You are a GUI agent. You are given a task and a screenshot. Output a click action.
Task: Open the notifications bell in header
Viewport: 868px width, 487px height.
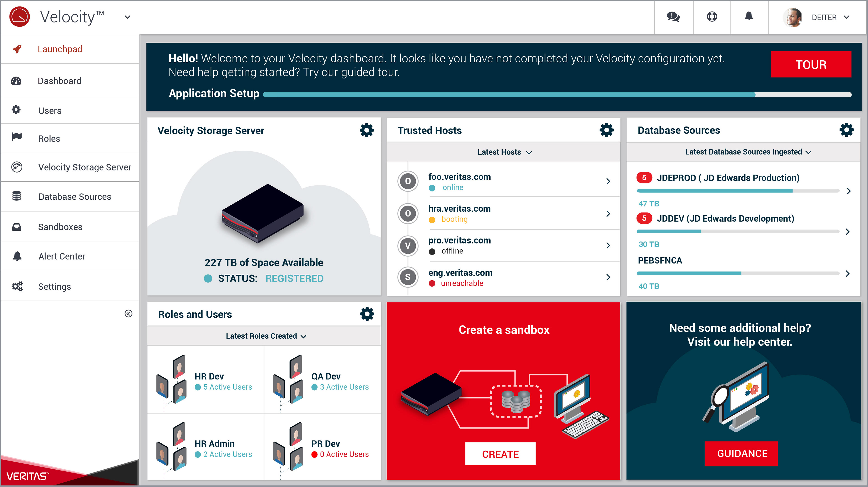[749, 16]
